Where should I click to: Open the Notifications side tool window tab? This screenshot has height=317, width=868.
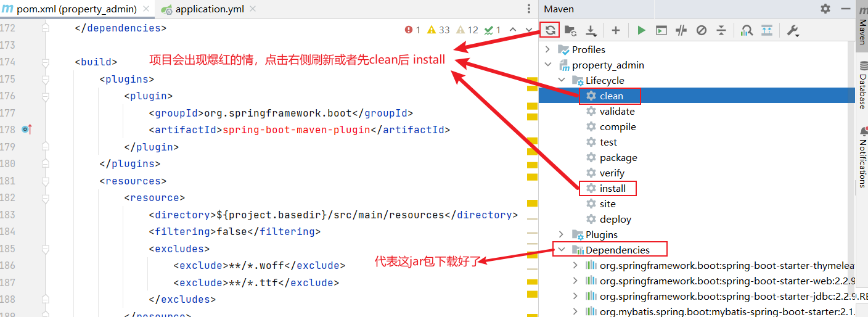862,156
